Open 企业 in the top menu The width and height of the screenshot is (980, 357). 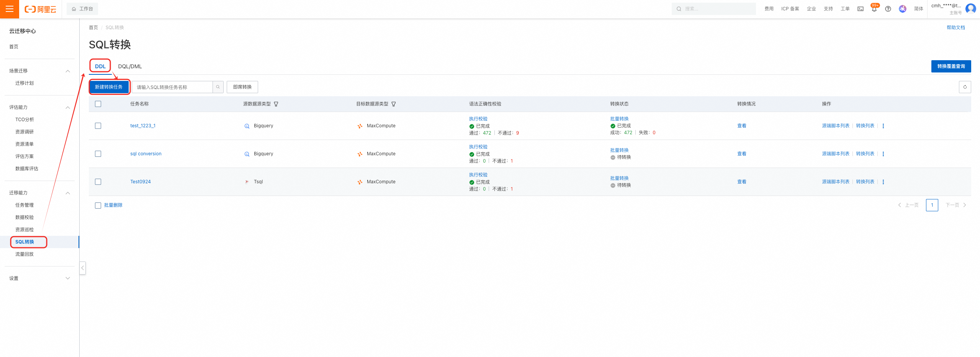coord(811,9)
